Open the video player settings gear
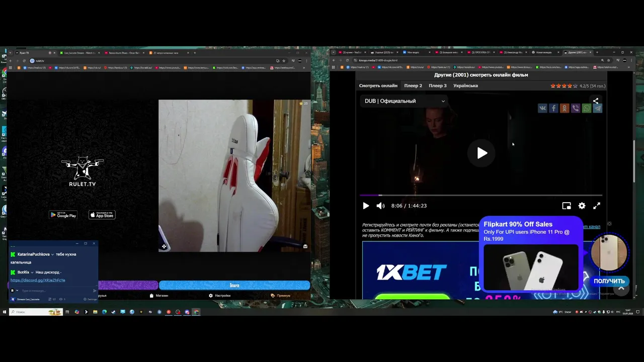The image size is (644, 362). 582,206
